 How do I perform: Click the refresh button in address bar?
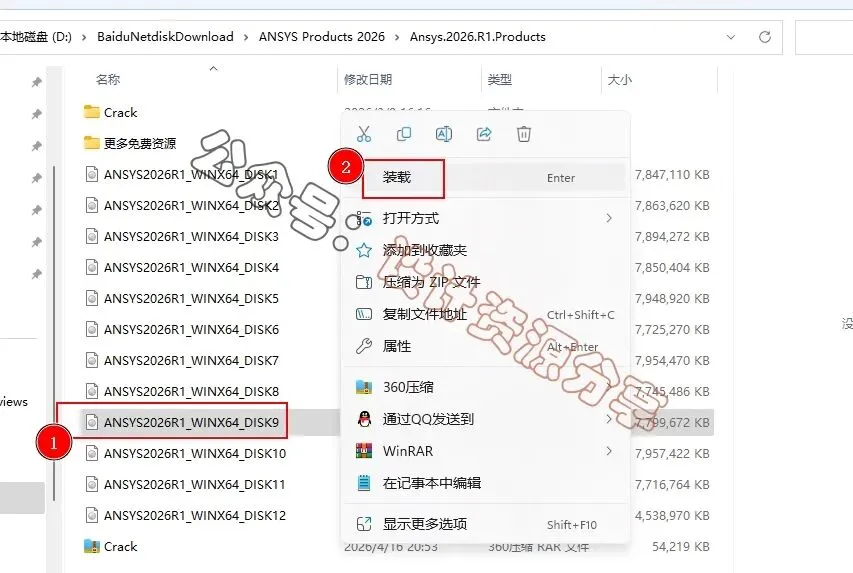[765, 37]
